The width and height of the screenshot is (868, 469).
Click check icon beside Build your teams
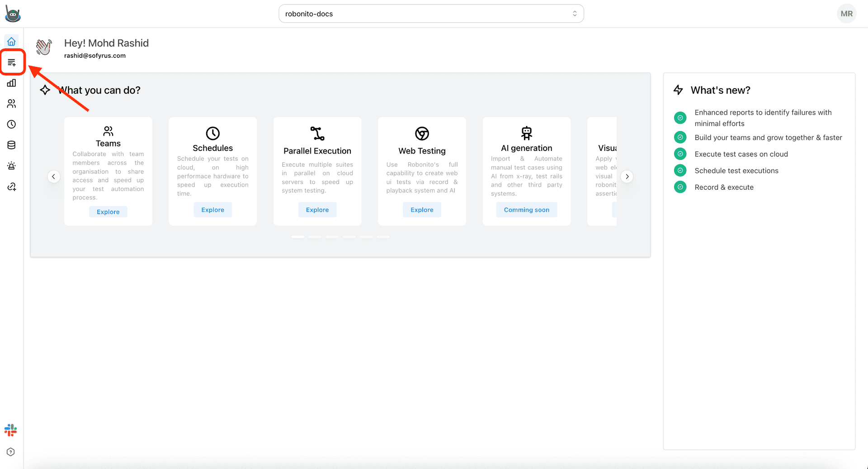680,137
